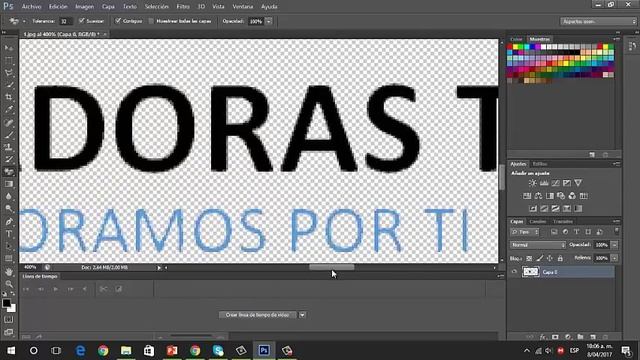Image resolution: width=640 pixels, height=360 pixels.
Task: Open the workspace switcher dropdown
Action: pos(598,21)
